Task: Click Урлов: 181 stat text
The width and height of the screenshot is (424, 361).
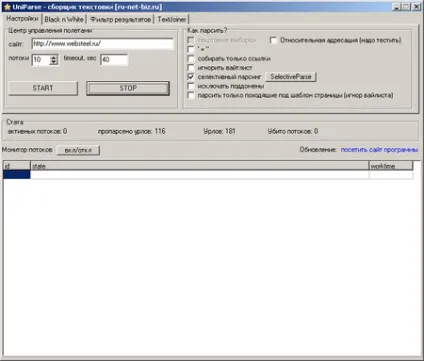Action: 219,131
